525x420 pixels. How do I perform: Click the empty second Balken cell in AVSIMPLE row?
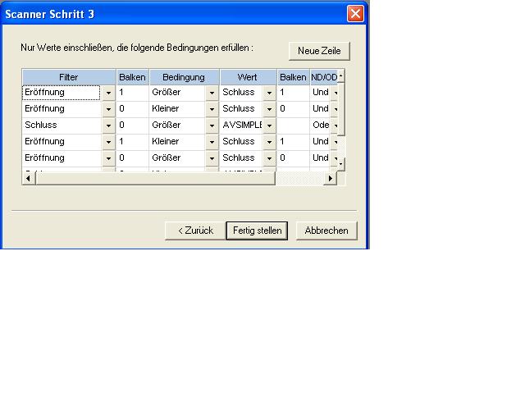coord(292,126)
